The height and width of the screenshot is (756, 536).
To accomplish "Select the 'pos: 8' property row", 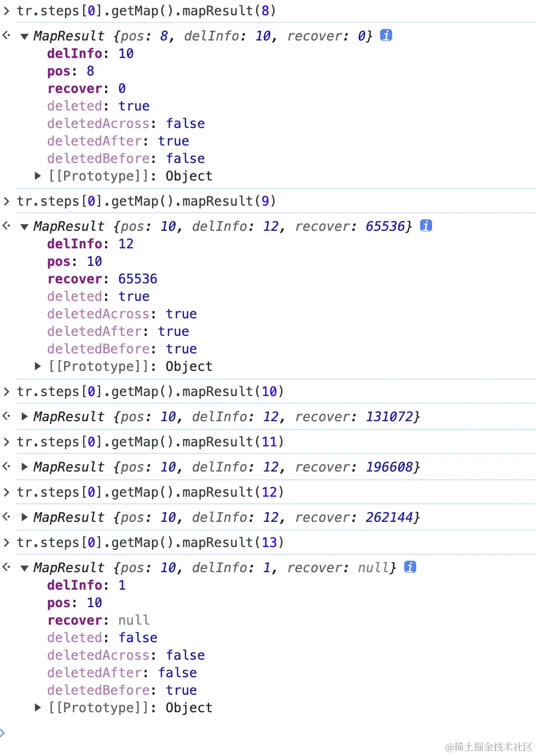I will (71, 71).
